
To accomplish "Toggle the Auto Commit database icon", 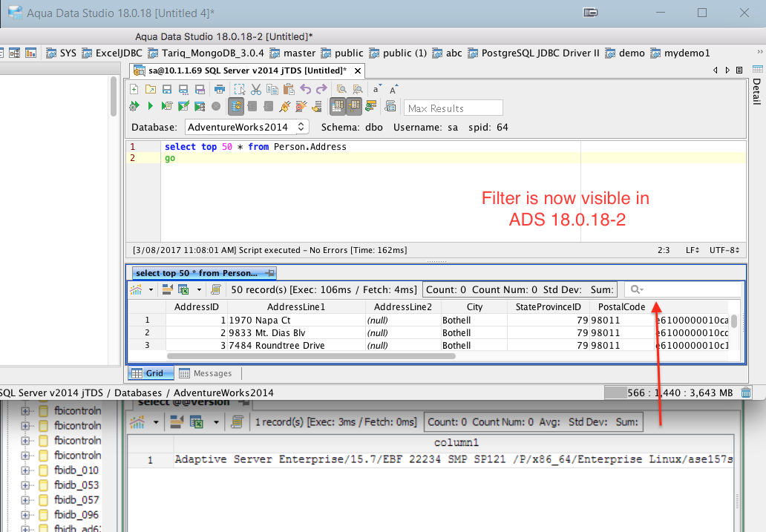I will [x=236, y=106].
